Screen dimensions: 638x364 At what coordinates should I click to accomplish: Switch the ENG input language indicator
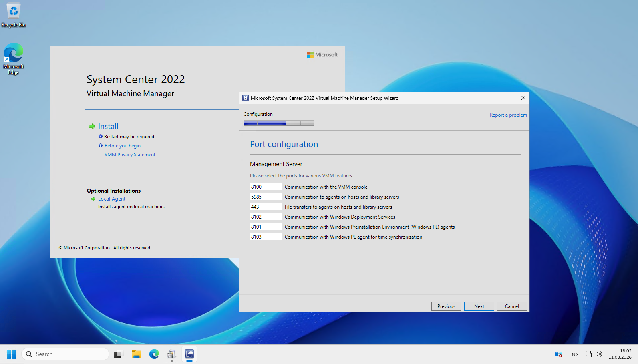[574, 354]
